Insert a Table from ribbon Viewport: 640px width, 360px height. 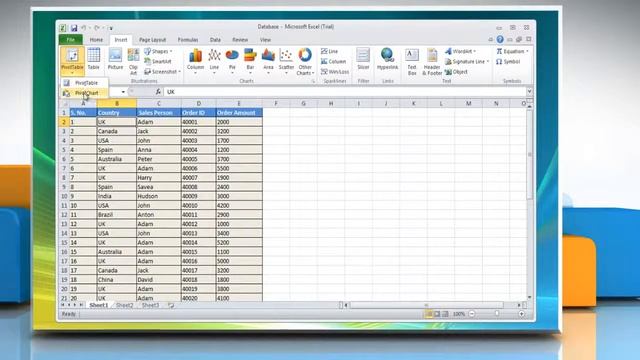[x=93, y=59]
